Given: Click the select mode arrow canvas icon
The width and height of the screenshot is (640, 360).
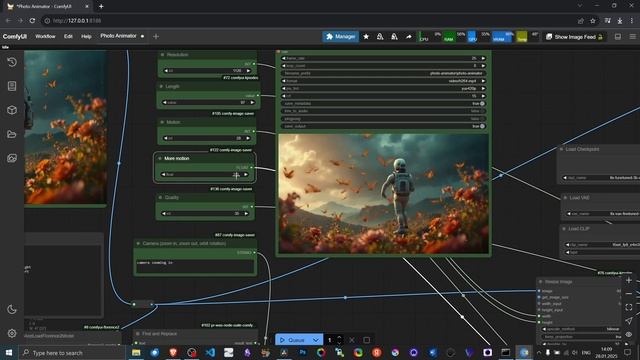Looking at the screenshot, I should tap(629, 320).
